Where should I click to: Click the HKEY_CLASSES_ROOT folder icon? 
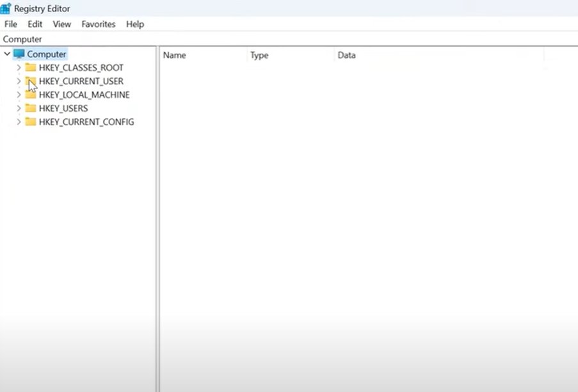pyautogui.click(x=31, y=67)
